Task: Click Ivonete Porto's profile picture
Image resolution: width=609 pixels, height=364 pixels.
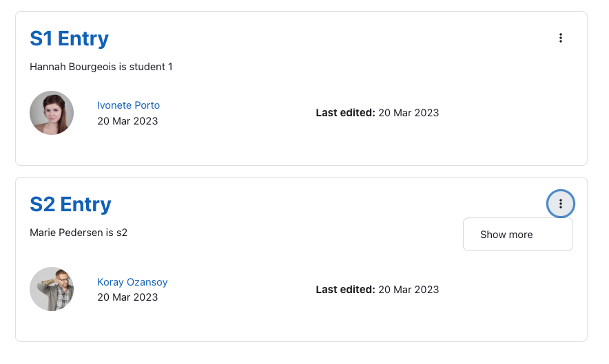Action: click(x=52, y=113)
